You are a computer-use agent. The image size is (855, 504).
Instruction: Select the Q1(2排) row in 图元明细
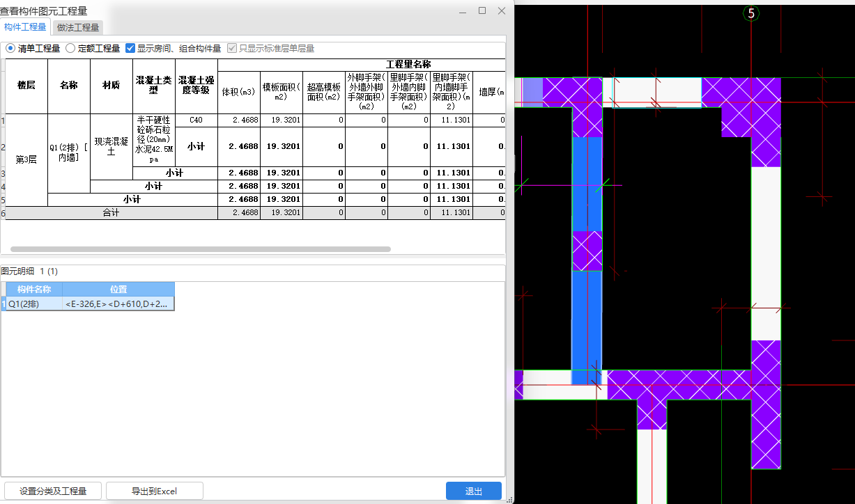[90, 304]
